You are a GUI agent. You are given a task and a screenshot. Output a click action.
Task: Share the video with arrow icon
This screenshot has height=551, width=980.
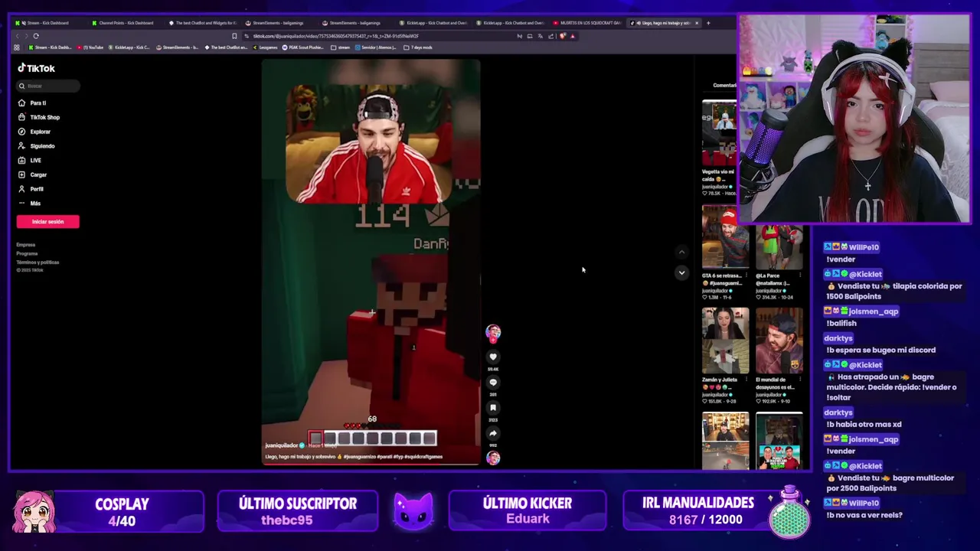click(x=493, y=433)
